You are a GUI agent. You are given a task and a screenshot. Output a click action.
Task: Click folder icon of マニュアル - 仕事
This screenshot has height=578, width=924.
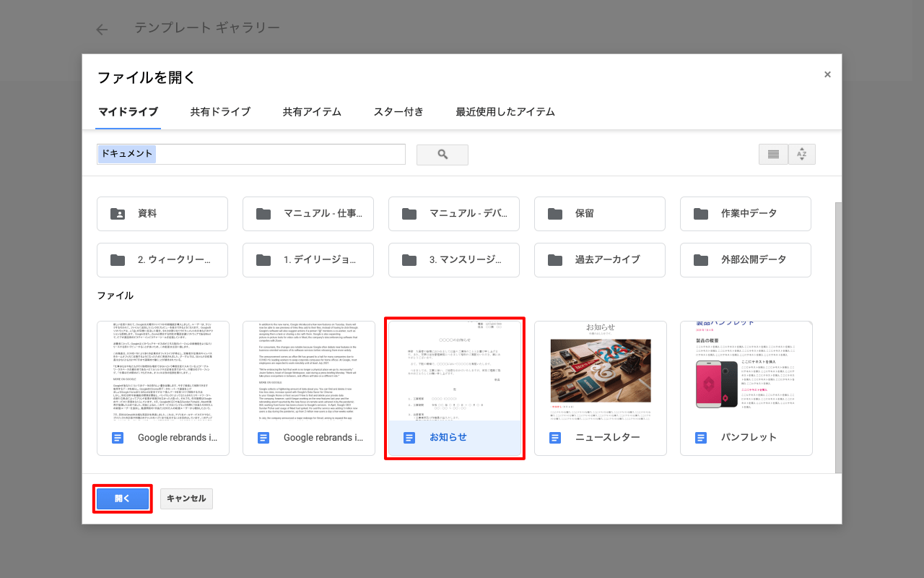(263, 214)
